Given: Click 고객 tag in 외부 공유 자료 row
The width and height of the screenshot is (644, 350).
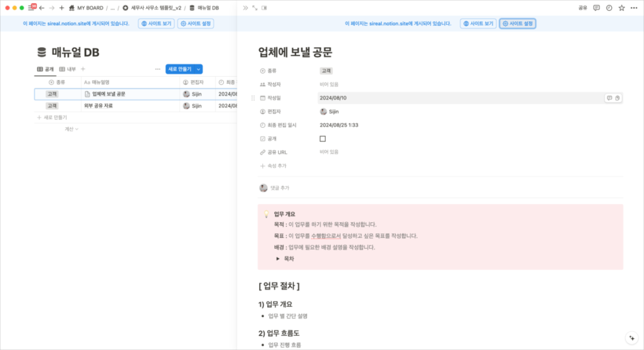Looking at the screenshot, I should (52, 106).
